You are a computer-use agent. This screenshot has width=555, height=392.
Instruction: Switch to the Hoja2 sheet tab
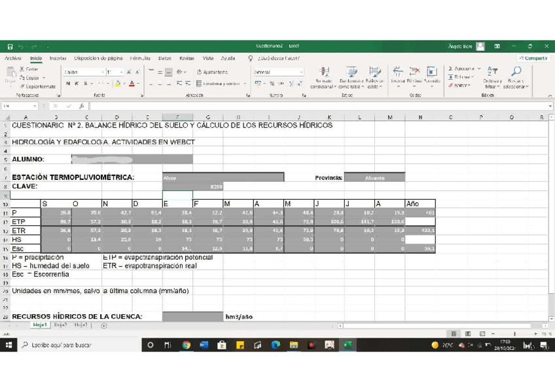pyautogui.click(x=60, y=325)
